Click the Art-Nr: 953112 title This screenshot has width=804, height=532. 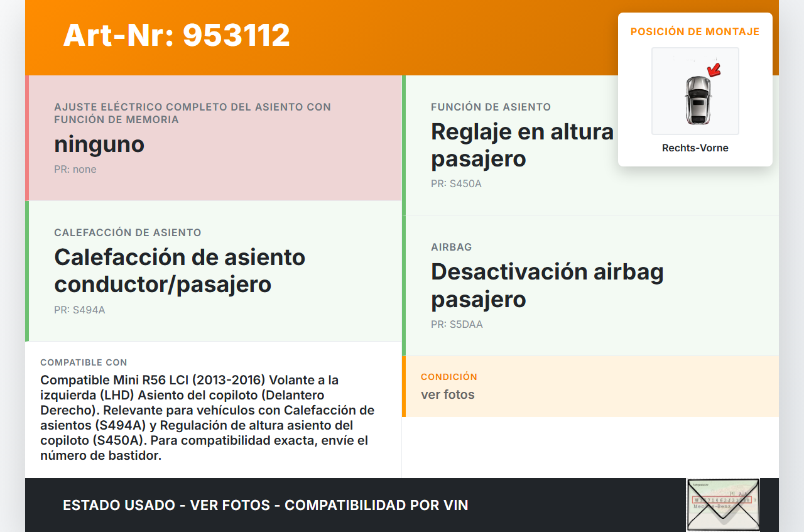point(177,35)
